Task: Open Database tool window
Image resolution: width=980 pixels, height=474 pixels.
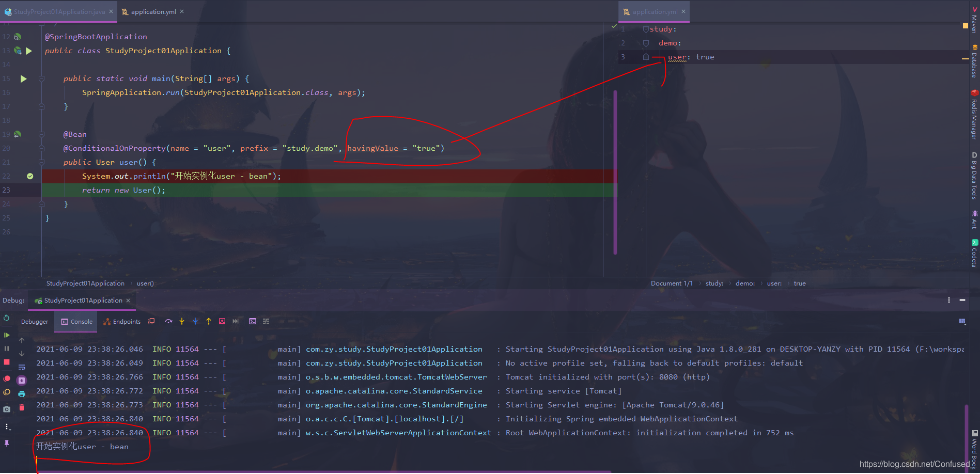Action: tap(974, 61)
